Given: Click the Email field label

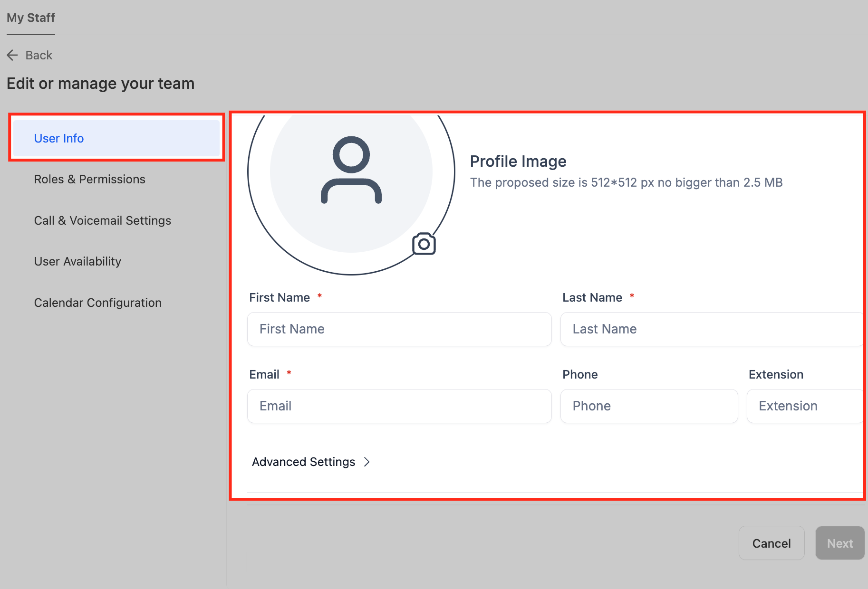Looking at the screenshot, I should pos(264,374).
